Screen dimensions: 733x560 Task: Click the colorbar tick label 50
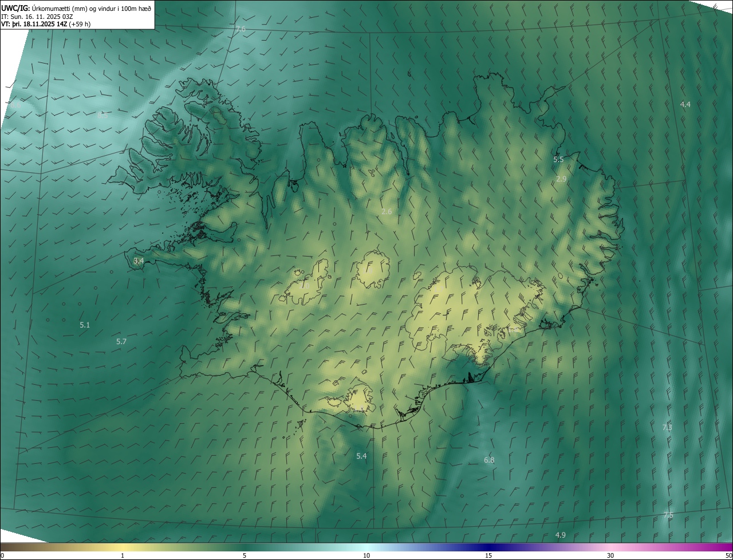pyautogui.click(x=728, y=555)
